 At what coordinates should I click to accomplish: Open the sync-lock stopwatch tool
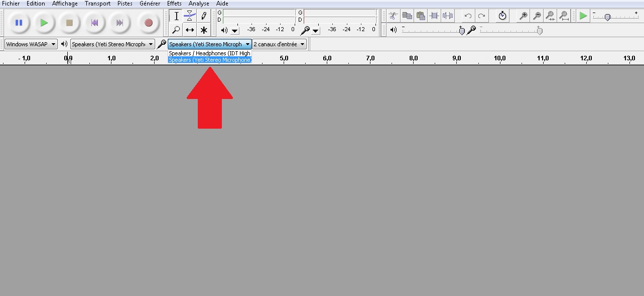(502, 16)
